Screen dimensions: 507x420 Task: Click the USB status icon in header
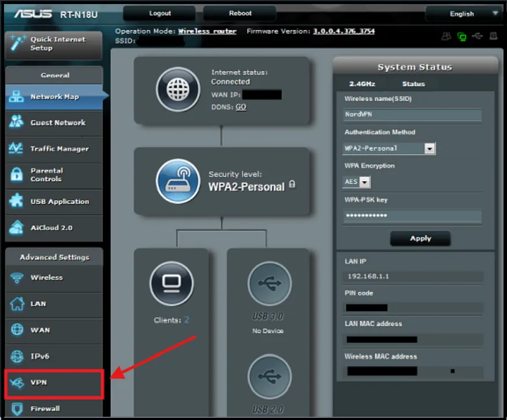click(x=477, y=36)
